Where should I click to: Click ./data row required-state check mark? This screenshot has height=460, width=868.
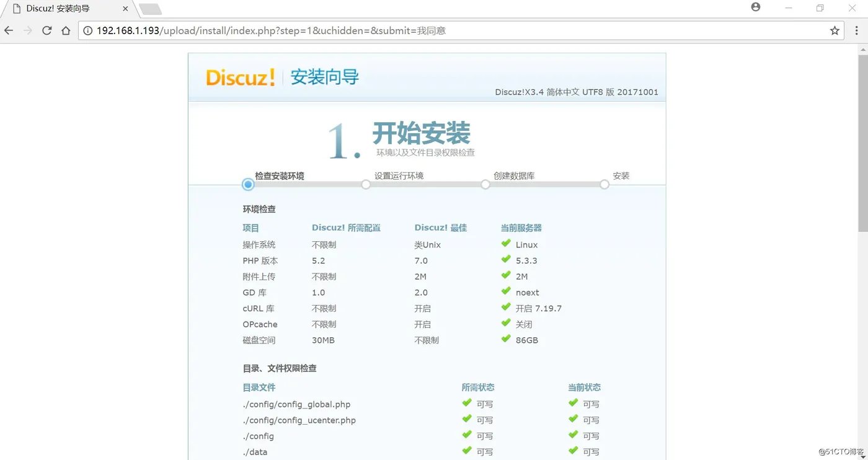pyautogui.click(x=467, y=451)
